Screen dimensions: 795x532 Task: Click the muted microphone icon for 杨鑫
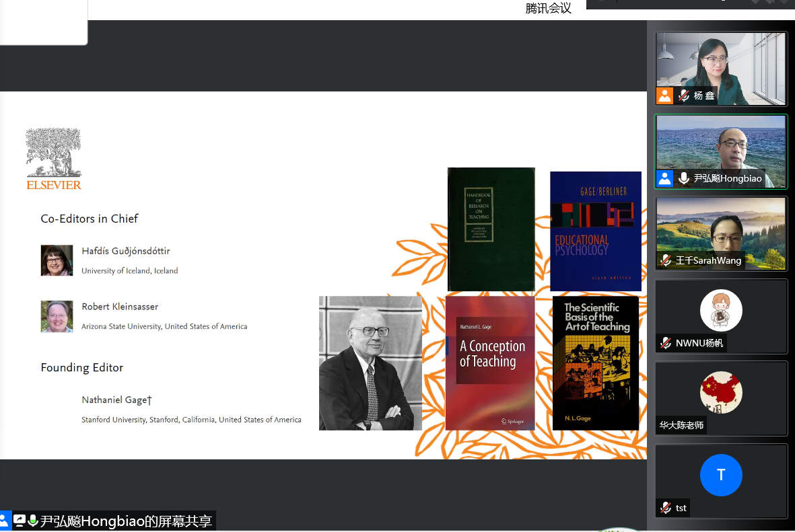tap(684, 96)
